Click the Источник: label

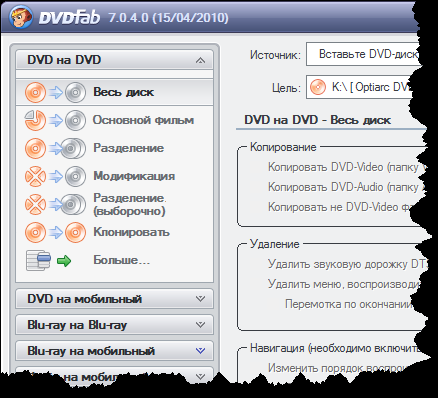click(275, 55)
